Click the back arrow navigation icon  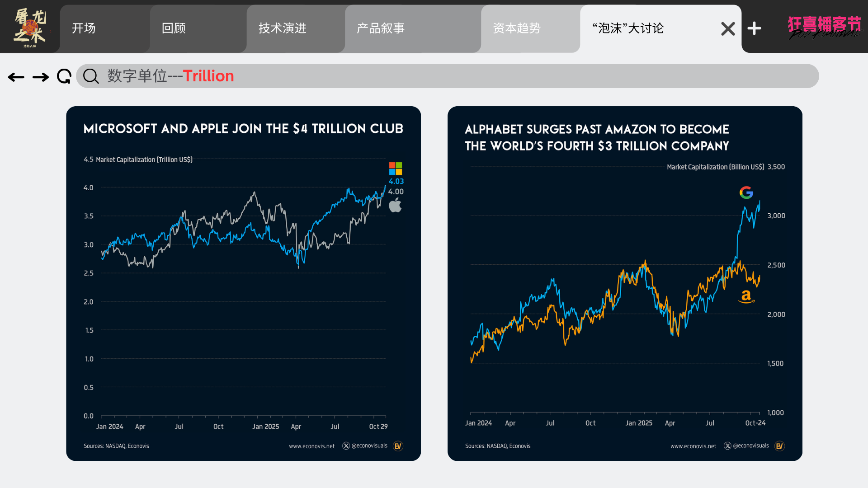coord(16,77)
